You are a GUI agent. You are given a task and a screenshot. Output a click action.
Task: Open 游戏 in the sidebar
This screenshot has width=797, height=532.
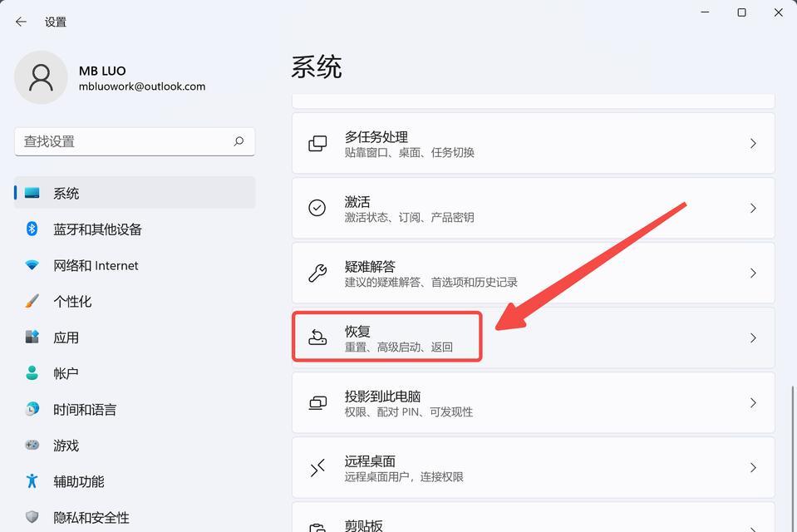[x=135, y=446]
